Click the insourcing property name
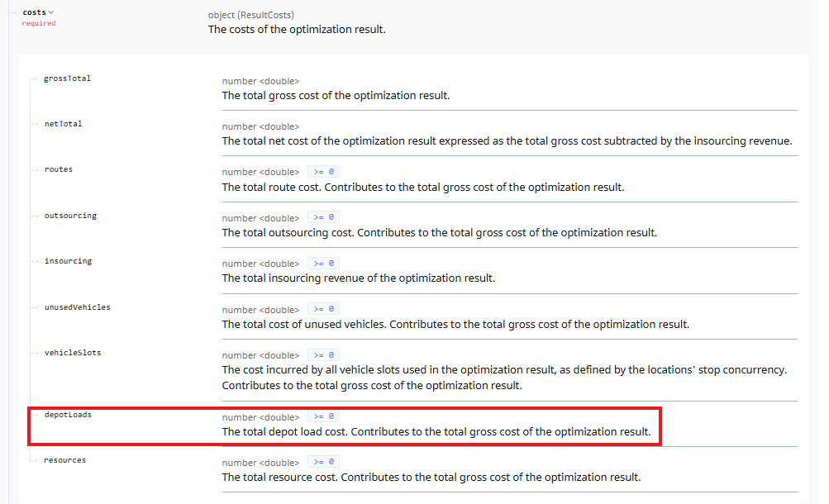 click(x=68, y=261)
